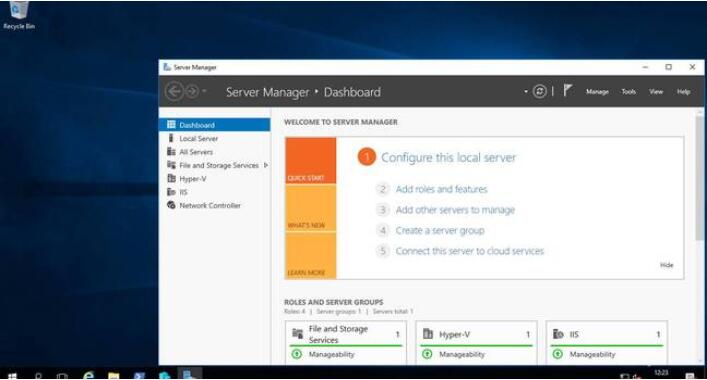
Task: Open IIS from the sidebar
Action: 183,192
